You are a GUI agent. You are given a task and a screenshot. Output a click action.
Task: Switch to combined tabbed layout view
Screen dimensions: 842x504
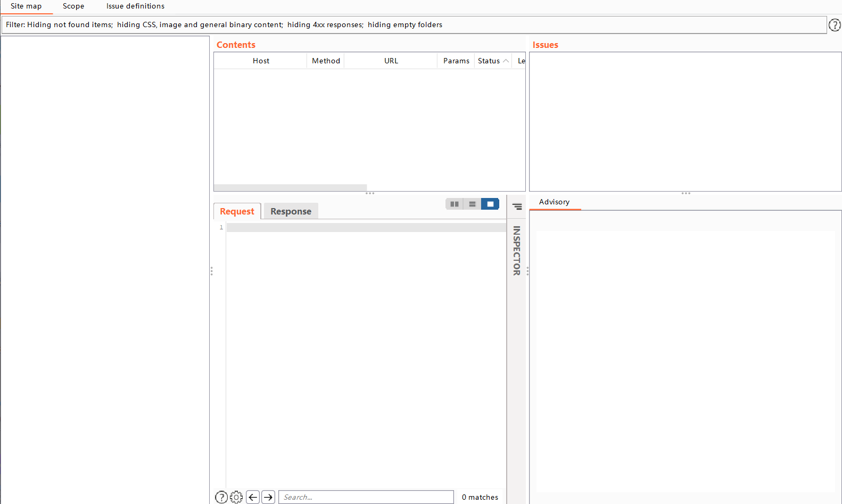pyautogui.click(x=490, y=204)
